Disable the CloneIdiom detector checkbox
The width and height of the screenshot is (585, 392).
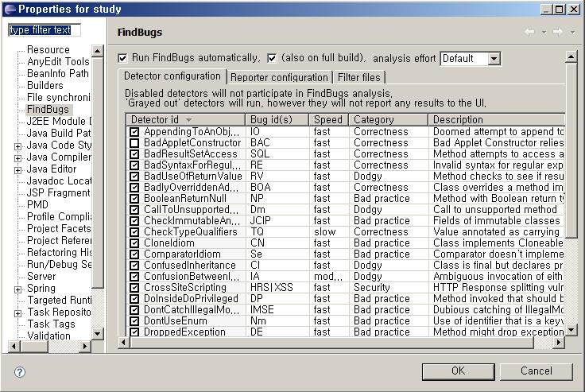tap(134, 243)
